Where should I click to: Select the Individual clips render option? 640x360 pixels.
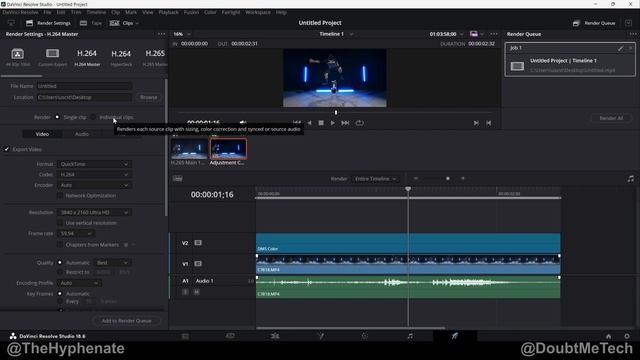click(93, 117)
